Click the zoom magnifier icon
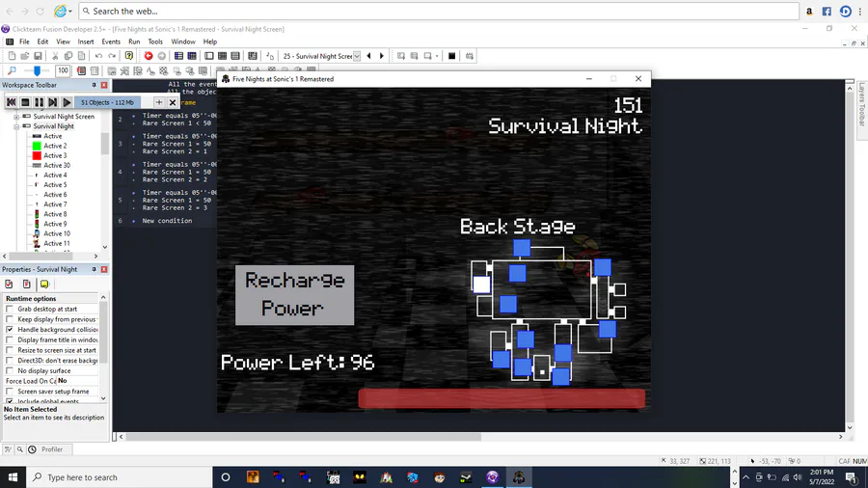 tap(12, 70)
